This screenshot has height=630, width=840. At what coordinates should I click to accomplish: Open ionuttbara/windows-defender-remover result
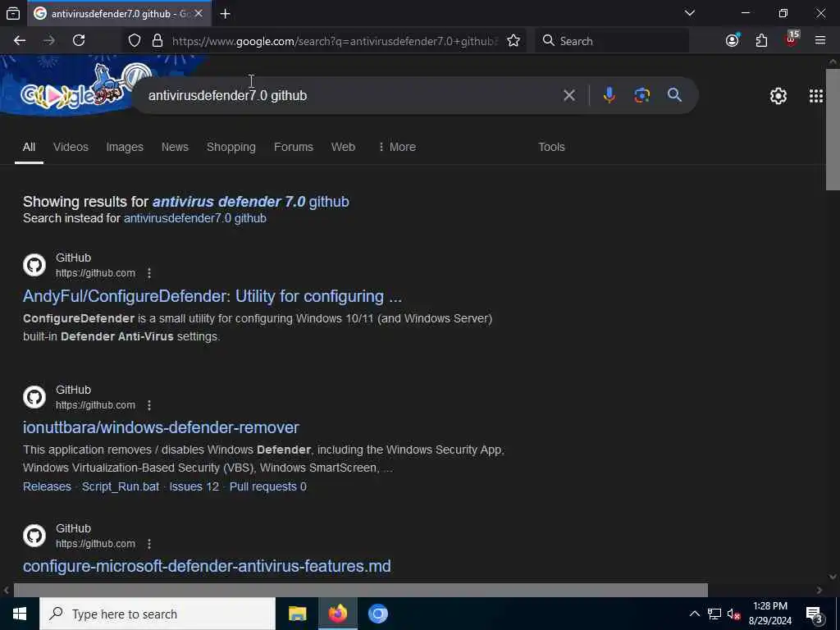click(x=161, y=427)
